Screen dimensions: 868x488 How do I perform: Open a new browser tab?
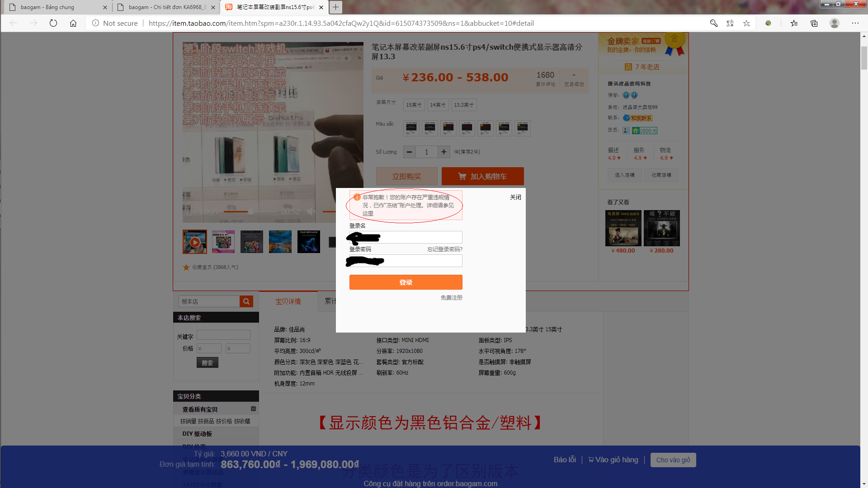click(x=335, y=7)
